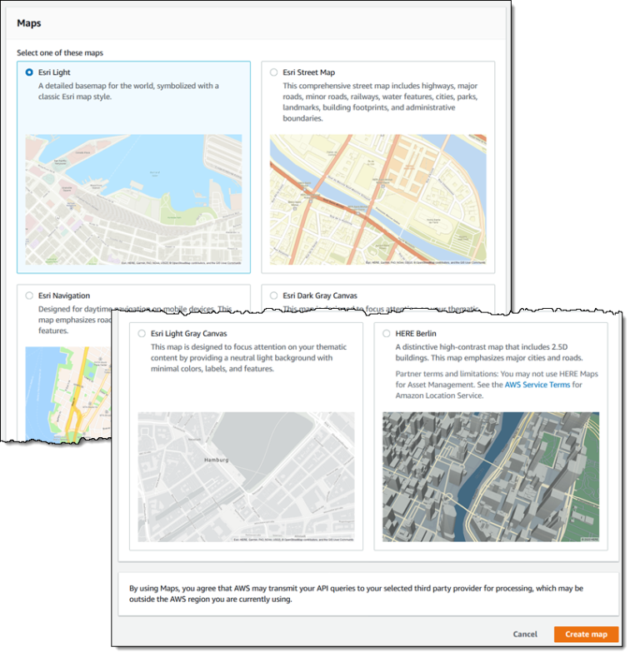Viewport: 640px width, 672px height.
Task: Choose the Esri Navigation radio option
Action: point(29,296)
